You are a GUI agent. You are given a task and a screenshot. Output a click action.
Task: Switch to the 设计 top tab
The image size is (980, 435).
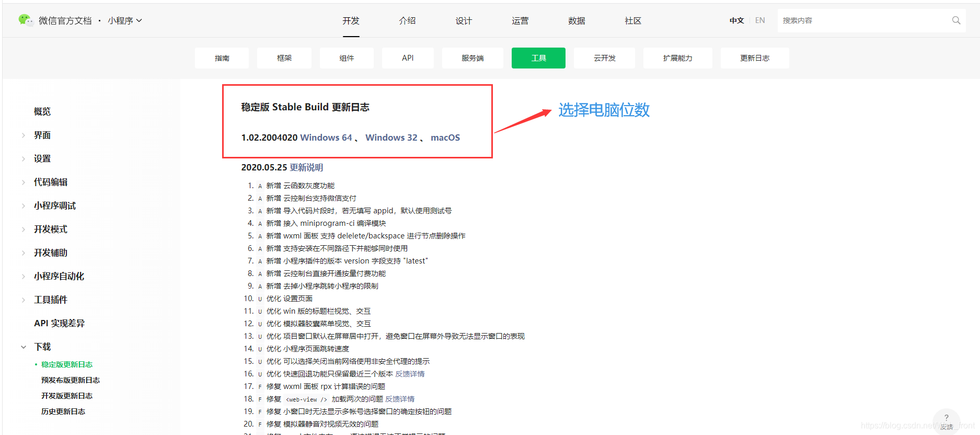point(464,21)
